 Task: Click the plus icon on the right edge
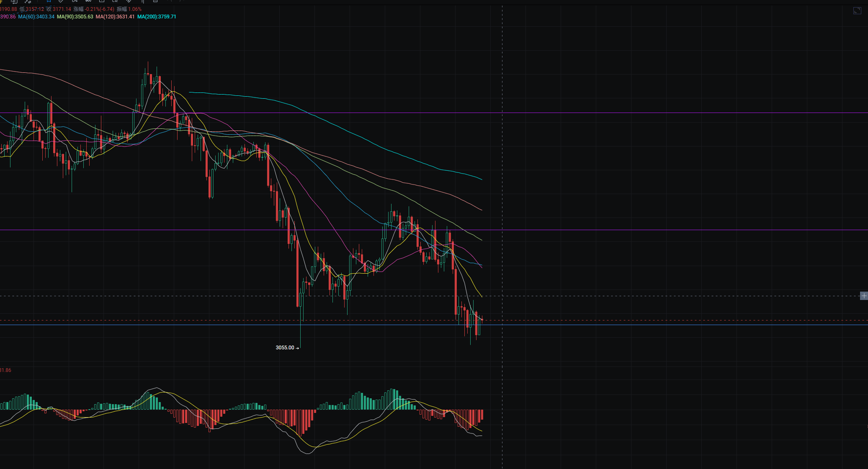point(864,296)
